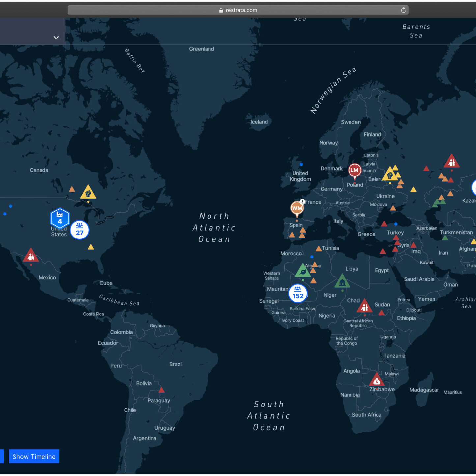This screenshot has height=476, width=476.
Task: Open the people cluster marked 27
Action: click(80, 230)
